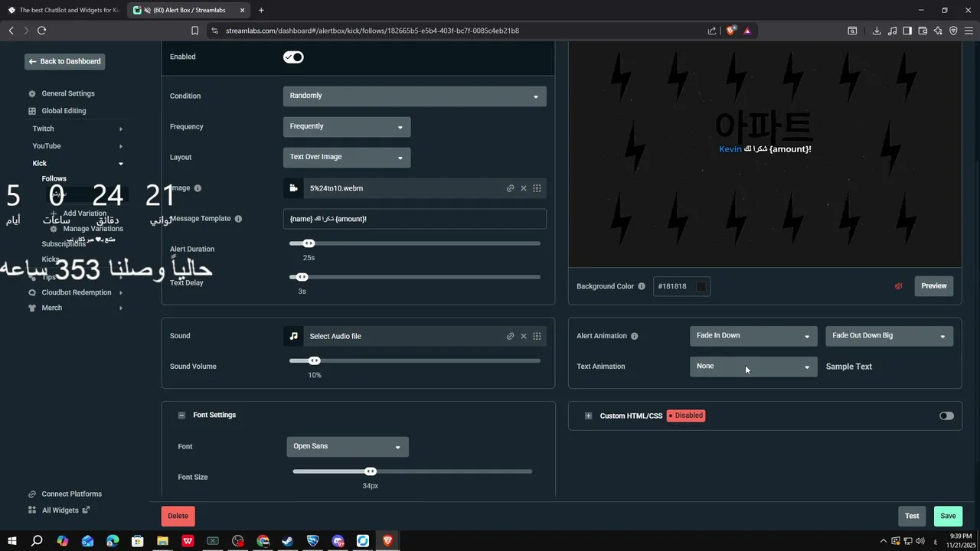Open Steam from the taskbar

point(287,541)
